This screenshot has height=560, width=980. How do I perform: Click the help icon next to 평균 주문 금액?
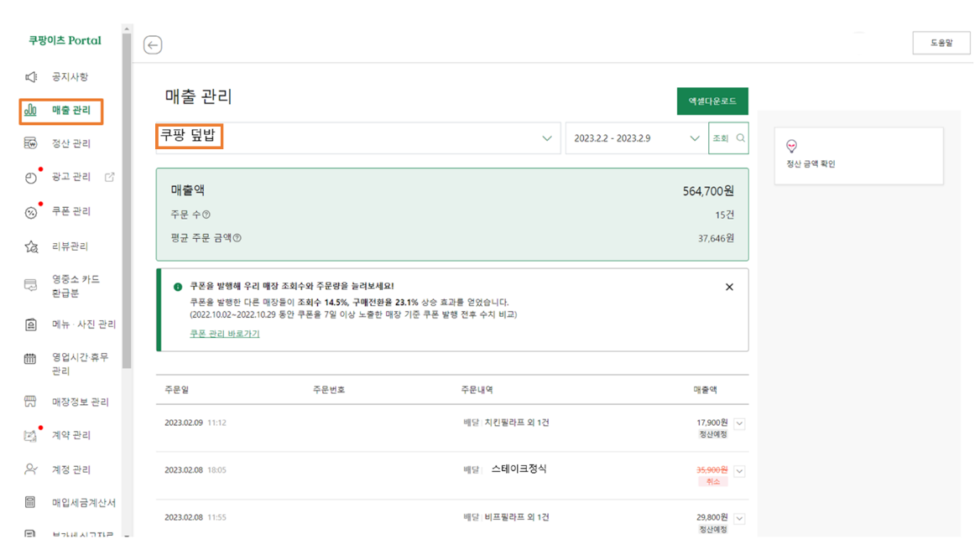tap(237, 238)
